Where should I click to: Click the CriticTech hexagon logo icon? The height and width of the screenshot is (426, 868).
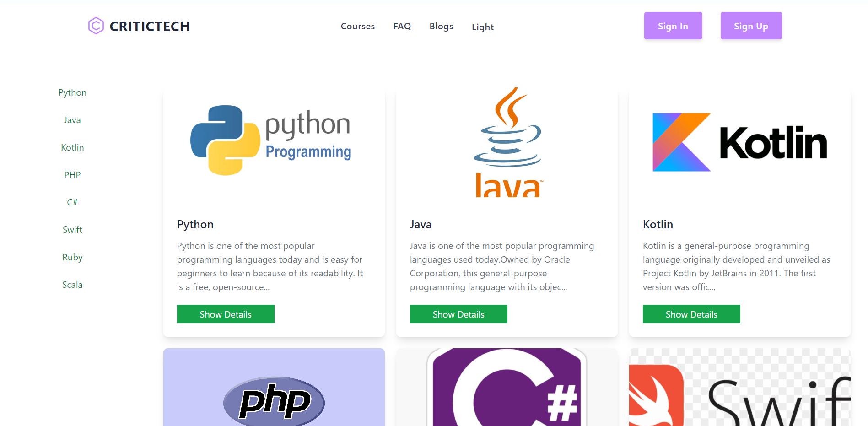pos(96,26)
